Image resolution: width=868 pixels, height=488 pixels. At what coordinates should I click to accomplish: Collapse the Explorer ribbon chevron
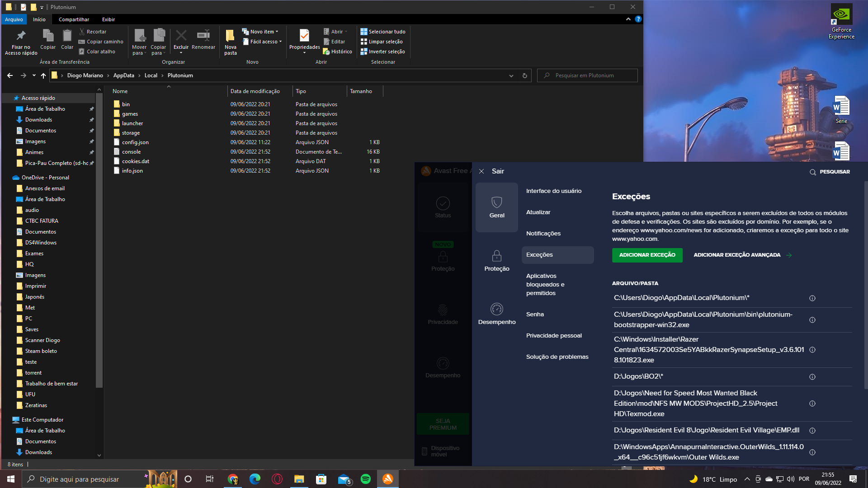(x=628, y=19)
